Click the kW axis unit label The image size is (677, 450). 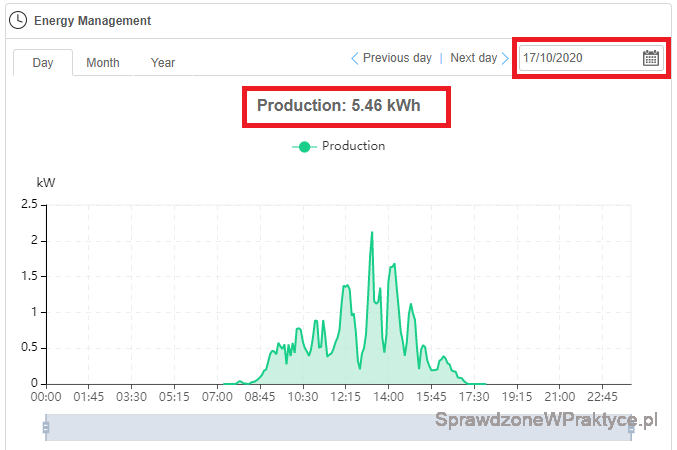[46, 183]
